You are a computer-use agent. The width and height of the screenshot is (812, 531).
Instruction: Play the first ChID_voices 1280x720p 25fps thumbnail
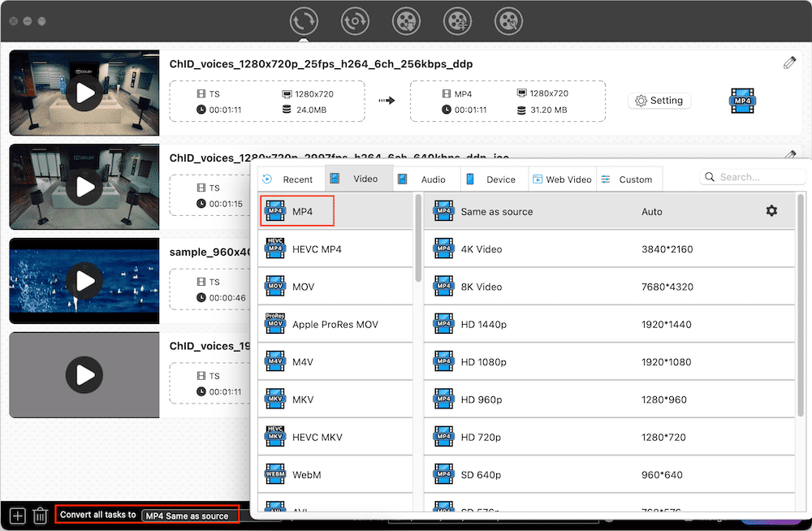pyautogui.click(x=84, y=93)
